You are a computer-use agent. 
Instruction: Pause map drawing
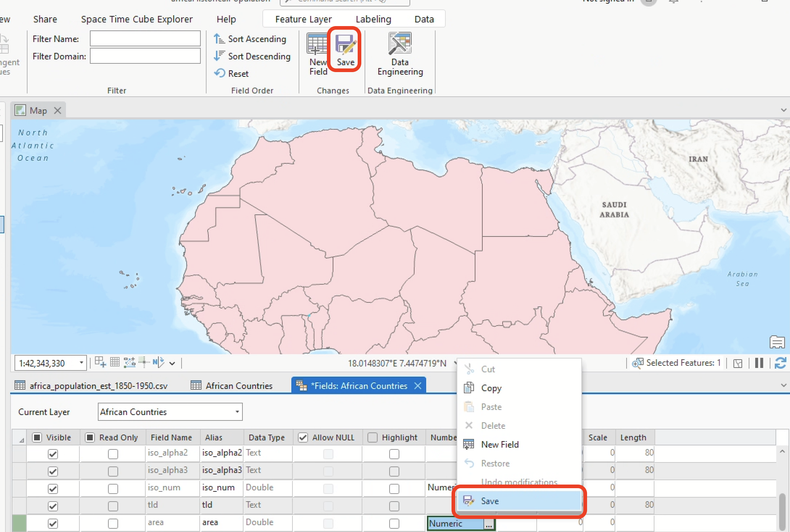(x=759, y=363)
